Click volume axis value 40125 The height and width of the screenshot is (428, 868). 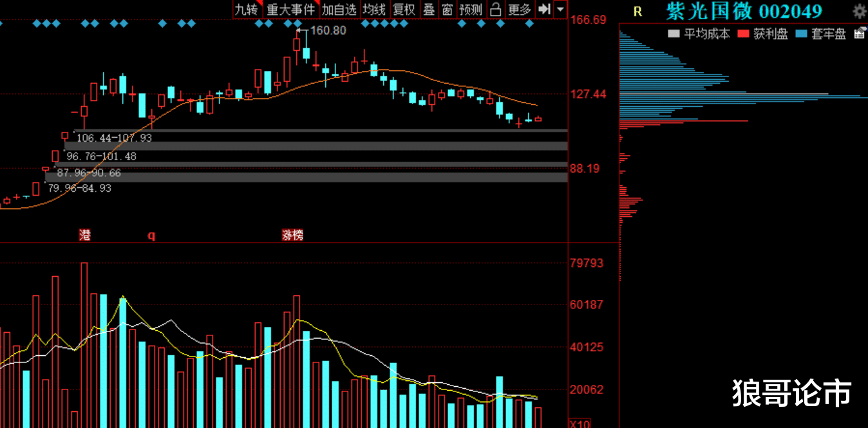pyautogui.click(x=587, y=347)
